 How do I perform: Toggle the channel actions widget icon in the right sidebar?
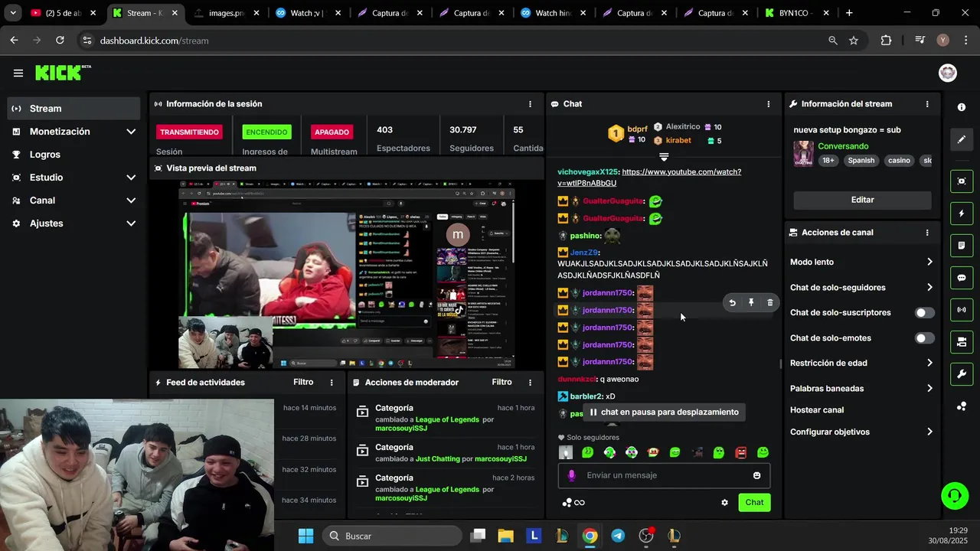click(x=962, y=342)
